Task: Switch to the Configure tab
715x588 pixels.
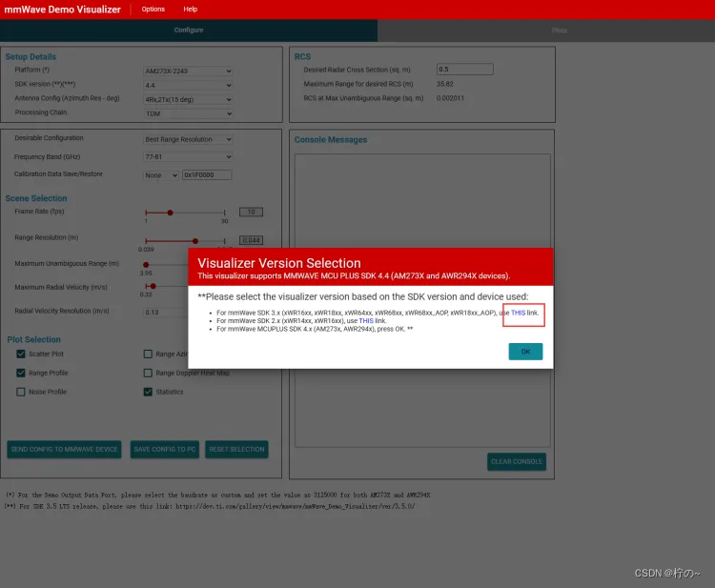Action: tap(189, 30)
